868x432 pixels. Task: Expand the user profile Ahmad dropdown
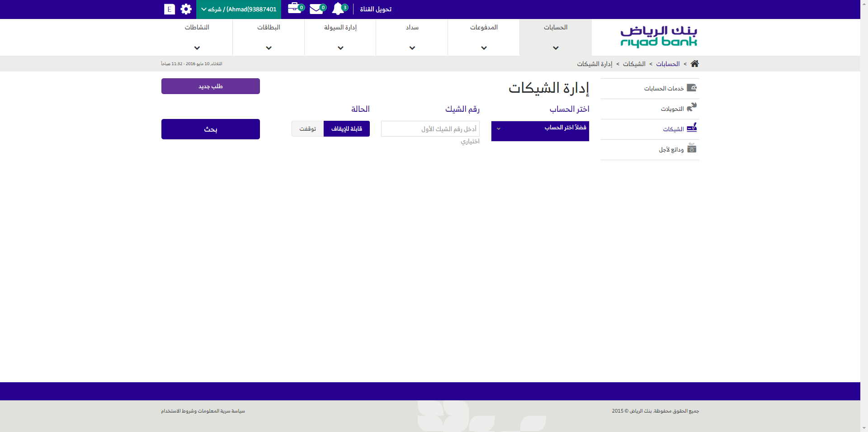239,9
